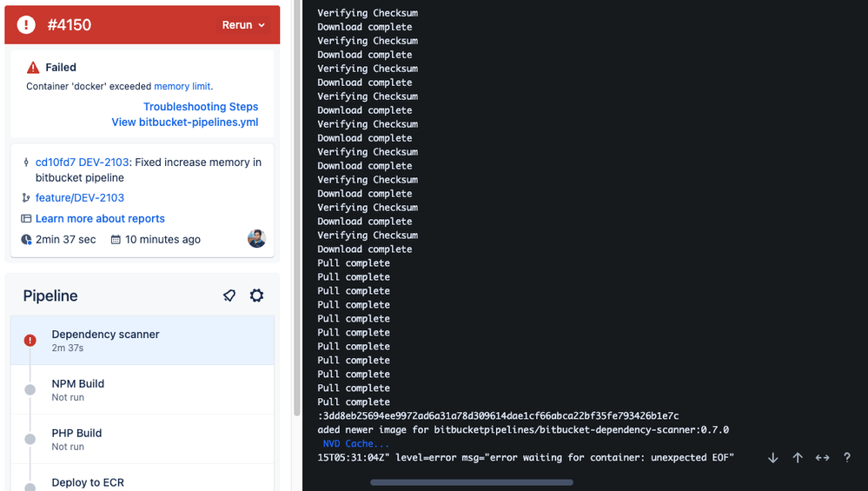Image resolution: width=868 pixels, height=491 pixels.
Task: Jump to log top with up arrow
Action: 798,458
